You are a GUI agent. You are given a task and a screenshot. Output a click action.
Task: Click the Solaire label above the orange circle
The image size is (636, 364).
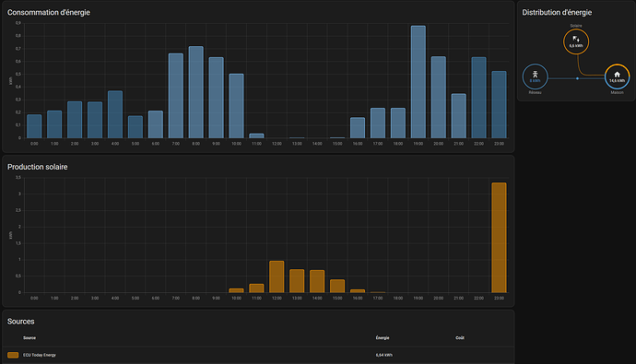(576, 26)
